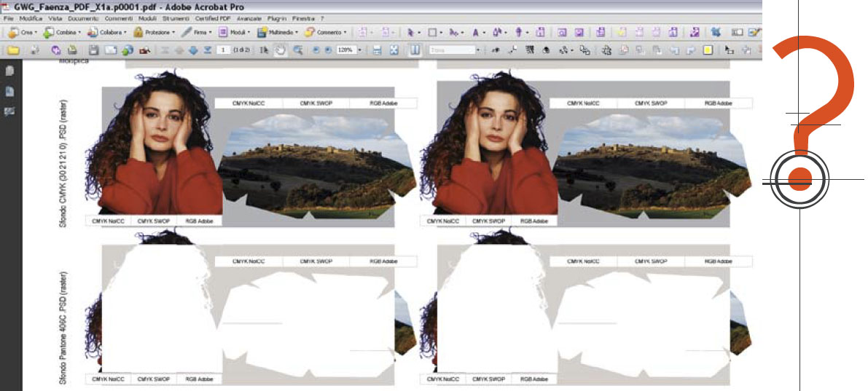Go to last page arrow icon

pyautogui.click(x=208, y=50)
